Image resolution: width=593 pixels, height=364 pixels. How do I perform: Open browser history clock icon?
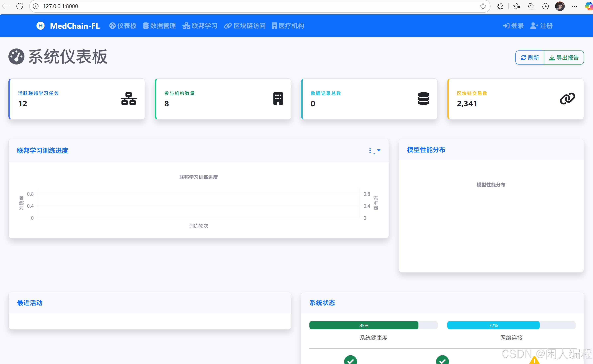click(545, 6)
